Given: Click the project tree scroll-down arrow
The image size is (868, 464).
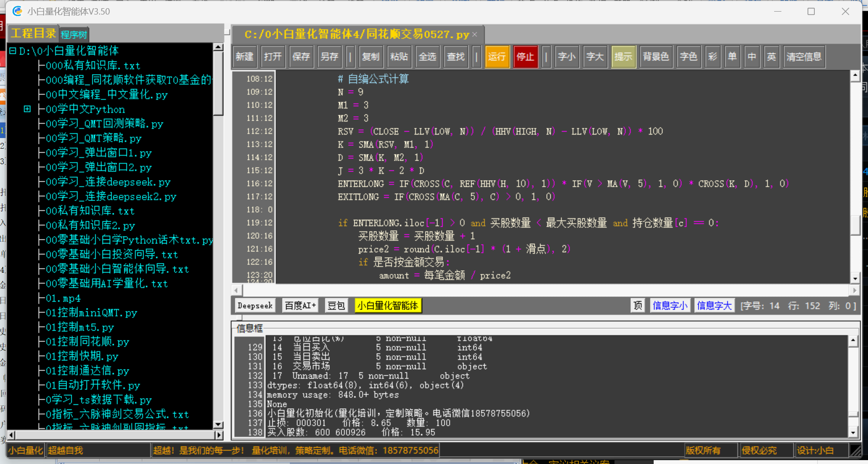Looking at the screenshot, I should pyautogui.click(x=218, y=425).
